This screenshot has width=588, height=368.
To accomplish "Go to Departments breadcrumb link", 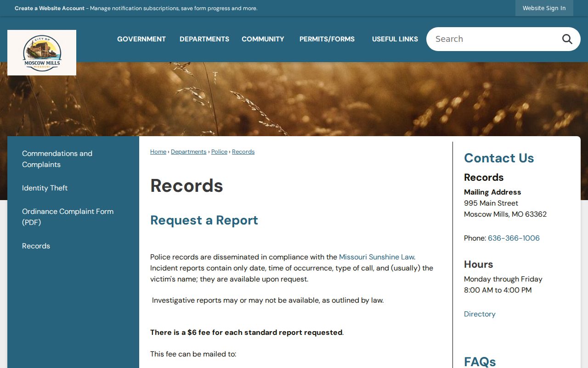I will [188, 152].
